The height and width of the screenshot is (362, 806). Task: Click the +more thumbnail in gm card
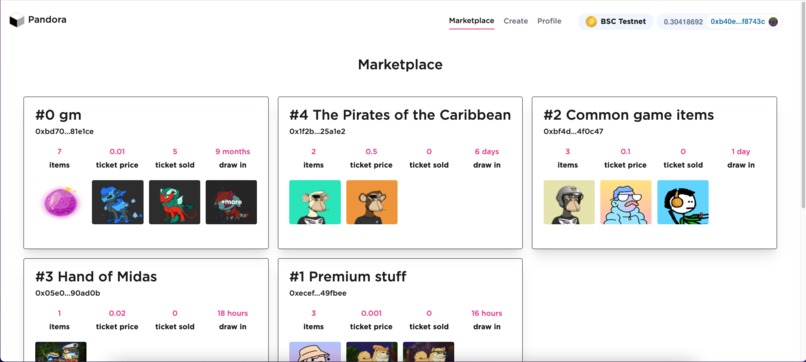[231, 202]
